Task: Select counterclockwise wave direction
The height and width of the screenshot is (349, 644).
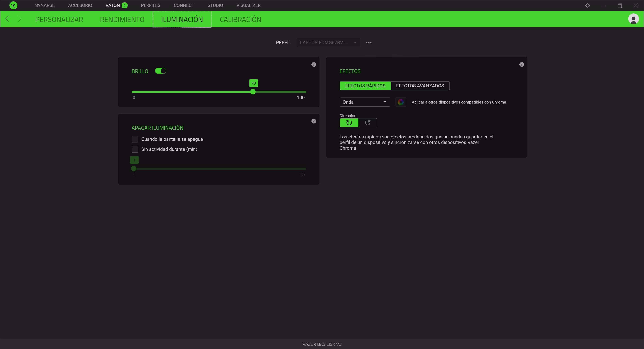Action: click(x=367, y=123)
